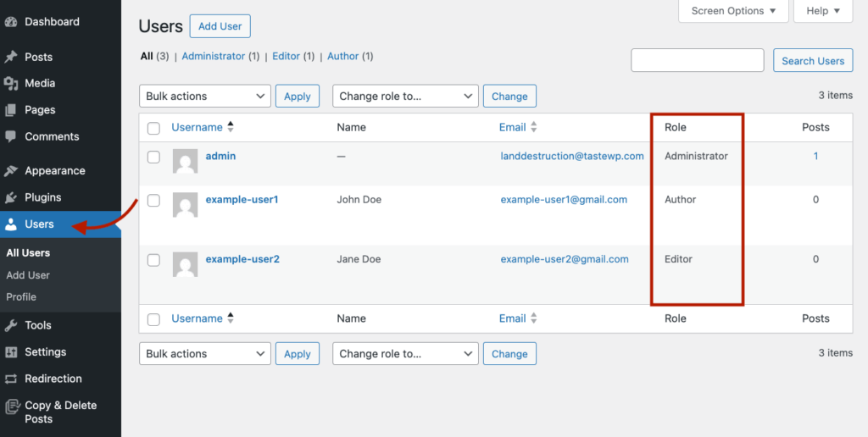
Task: Click example-user2@gmail.com email link
Action: 564,259
